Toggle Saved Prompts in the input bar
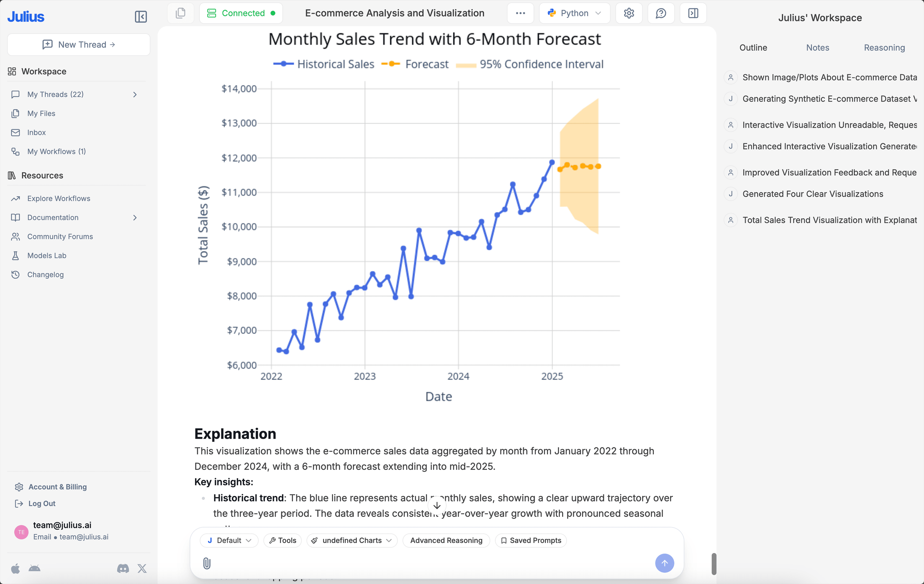The height and width of the screenshot is (584, 924). [531, 540]
